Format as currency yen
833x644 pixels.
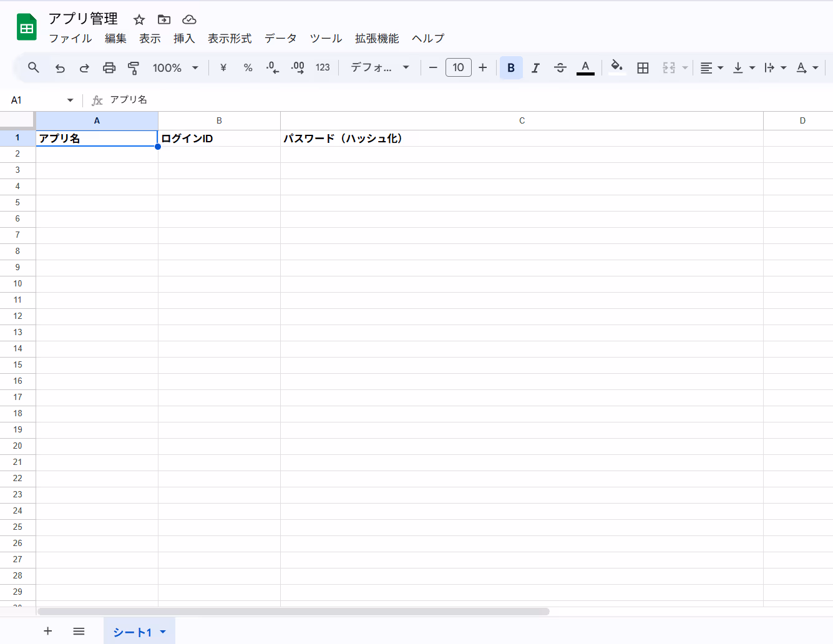pos(223,67)
